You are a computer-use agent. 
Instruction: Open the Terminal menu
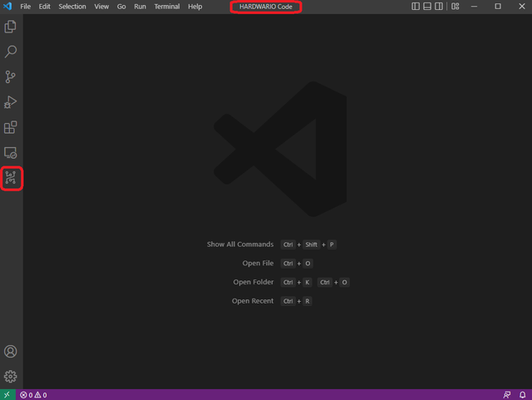coord(166,7)
